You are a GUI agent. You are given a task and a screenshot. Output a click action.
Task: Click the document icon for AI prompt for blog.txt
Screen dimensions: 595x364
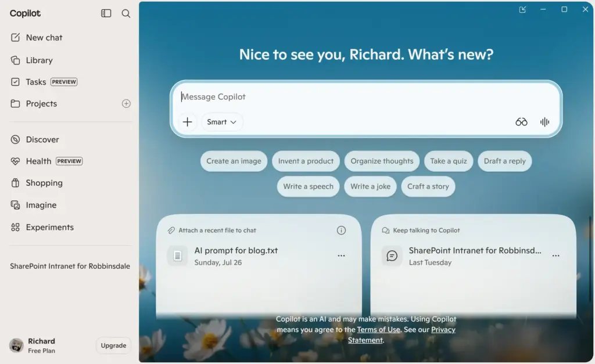pyautogui.click(x=177, y=256)
